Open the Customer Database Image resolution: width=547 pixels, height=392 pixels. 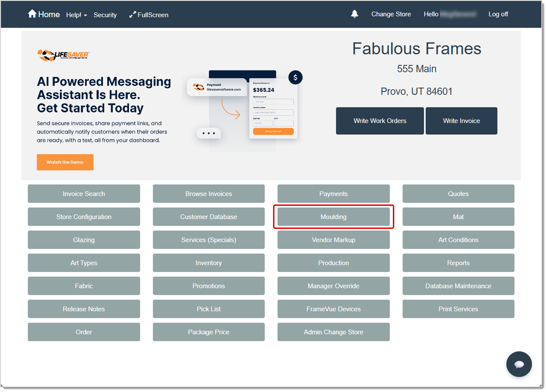209,217
